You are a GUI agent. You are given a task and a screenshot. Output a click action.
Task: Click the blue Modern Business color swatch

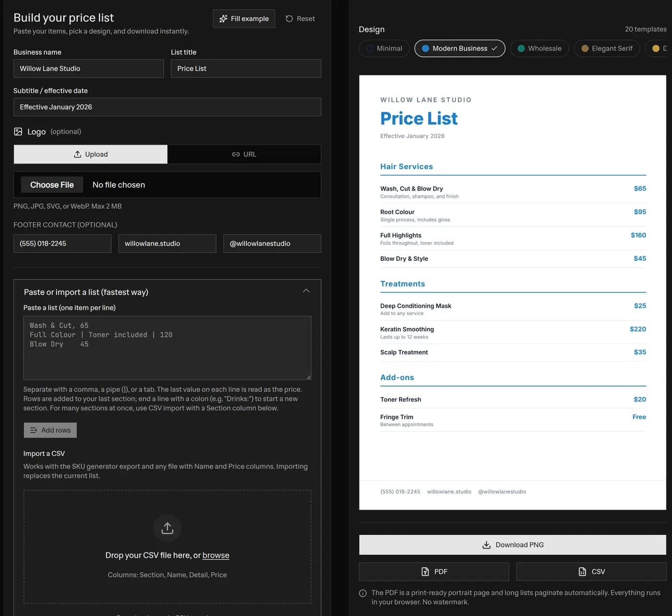(425, 48)
